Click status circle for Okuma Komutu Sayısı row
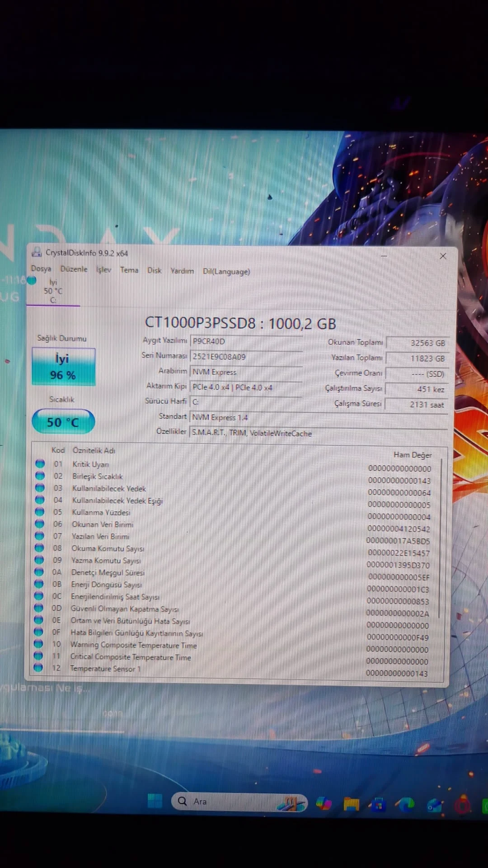 coord(40,548)
